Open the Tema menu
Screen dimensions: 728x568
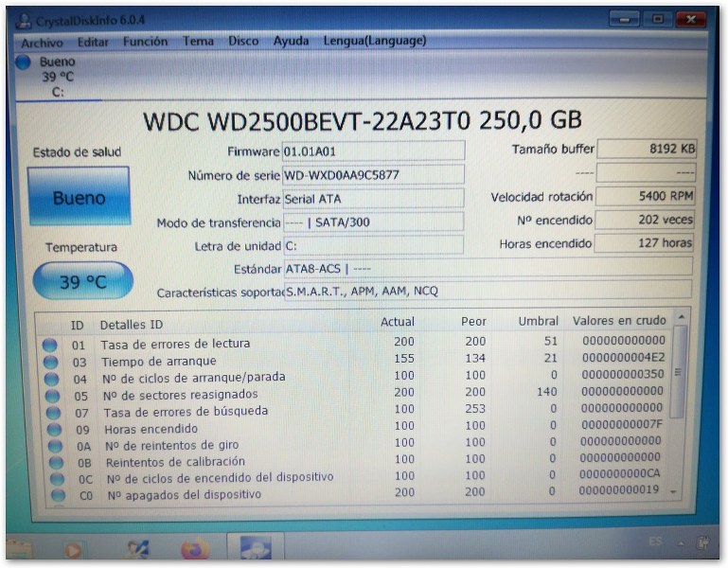(x=198, y=41)
